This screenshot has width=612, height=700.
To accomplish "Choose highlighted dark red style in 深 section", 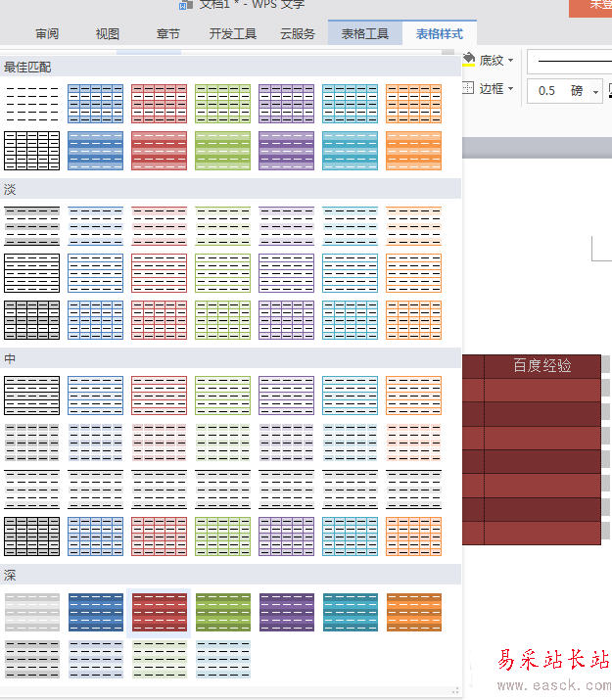I will coord(159,613).
